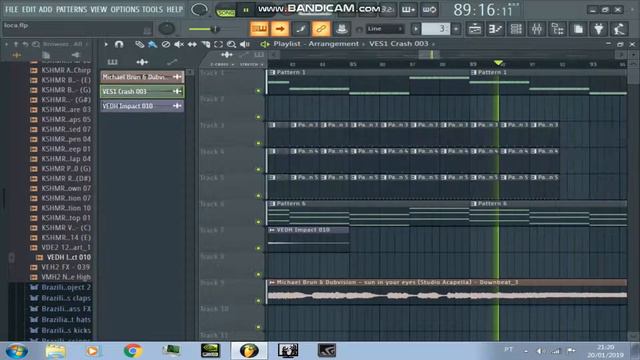
Task: Select Michael Brun & Dubvision clip in picker
Action: point(142,77)
